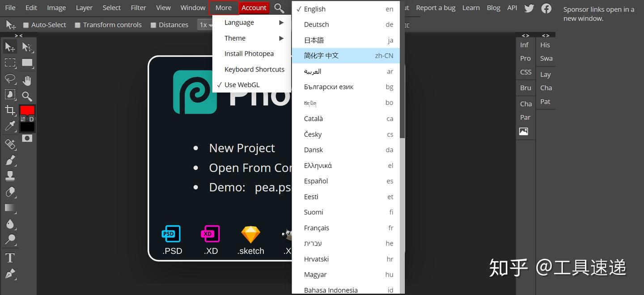Viewport: 644px width, 295px height.
Task: Choose the Brush tool
Action: [x=10, y=160]
